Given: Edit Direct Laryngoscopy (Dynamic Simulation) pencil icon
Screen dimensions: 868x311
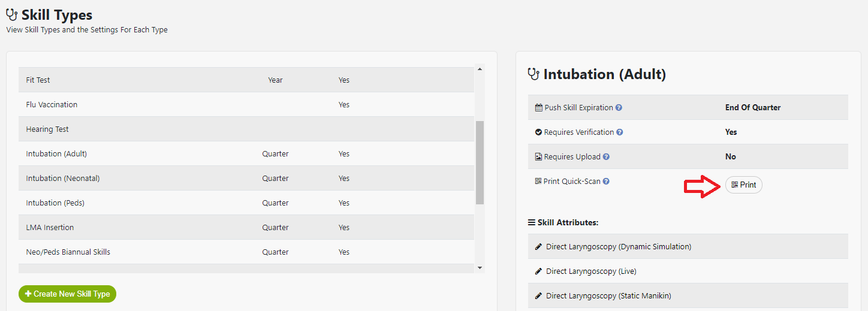Looking at the screenshot, I should [x=538, y=247].
